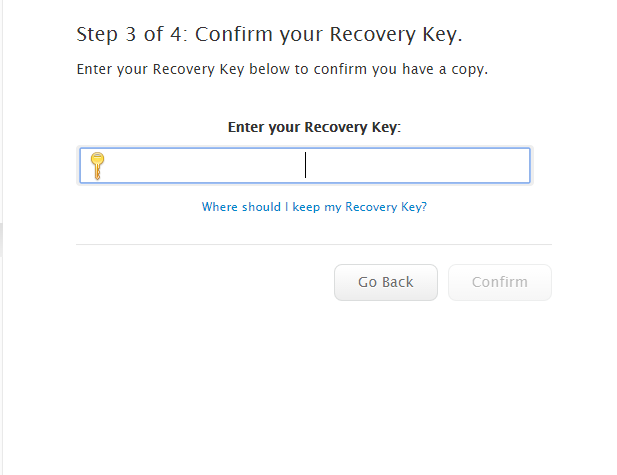Click the word 'Back' on the Go Back button
The height and width of the screenshot is (475, 617).
pyautogui.click(x=398, y=282)
